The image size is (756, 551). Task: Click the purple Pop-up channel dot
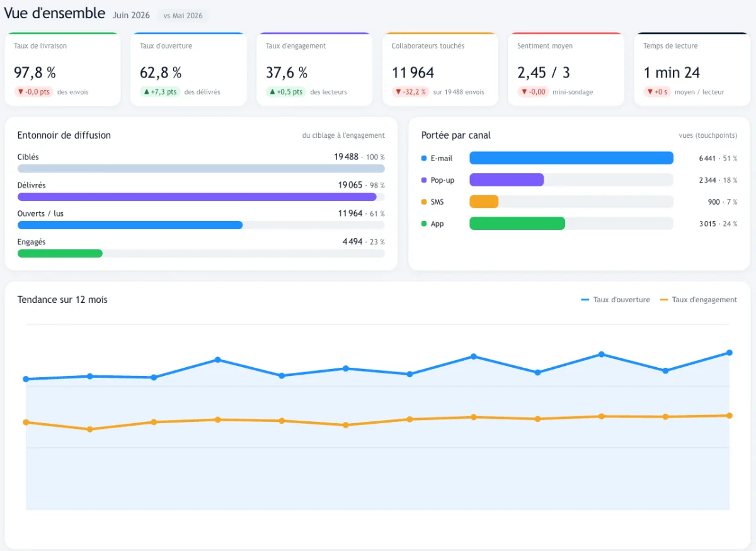[x=424, y=180]
